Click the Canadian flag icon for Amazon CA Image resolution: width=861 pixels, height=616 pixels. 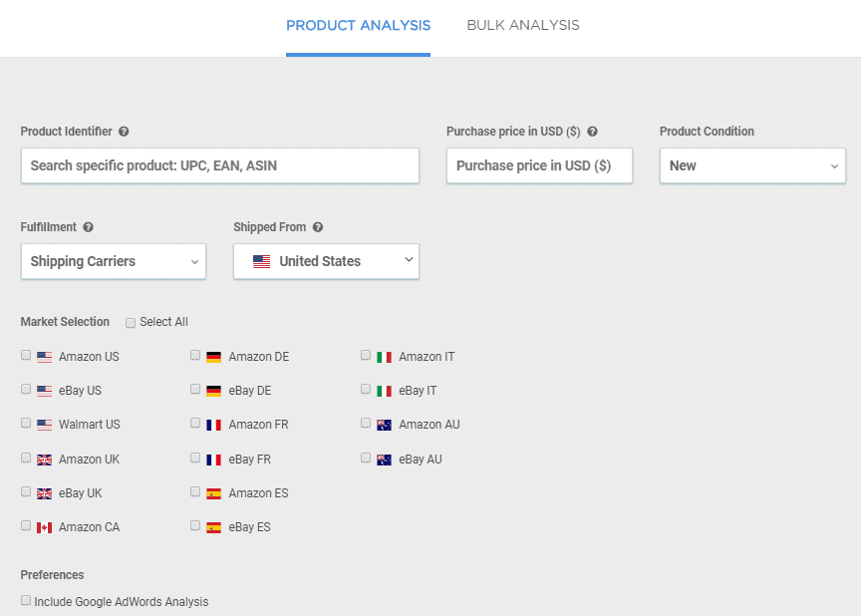pyautogui.click(x=44, y=527)
